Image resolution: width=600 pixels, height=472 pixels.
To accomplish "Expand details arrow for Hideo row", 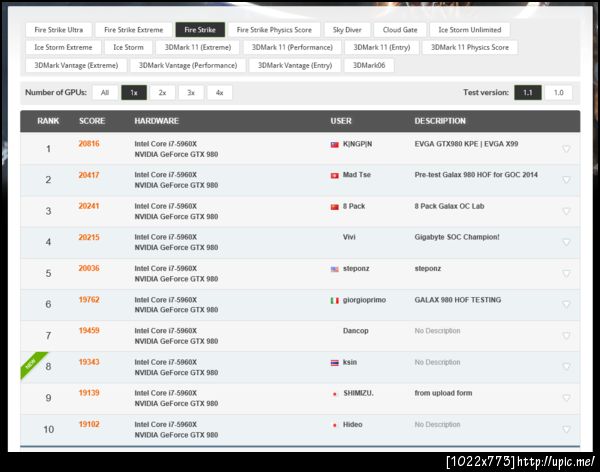I will coord(566,430).
